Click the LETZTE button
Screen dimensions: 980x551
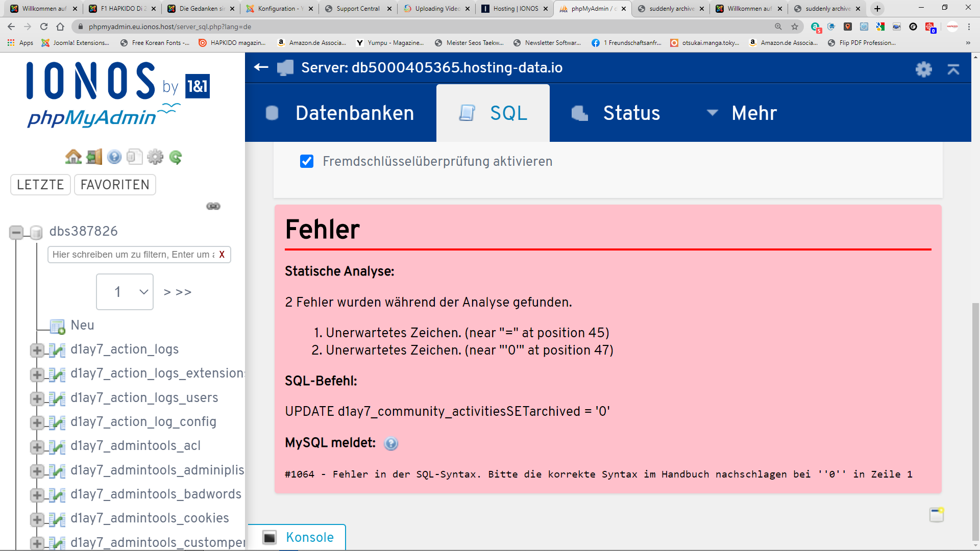pyautogui.click(x=40, y=185)
